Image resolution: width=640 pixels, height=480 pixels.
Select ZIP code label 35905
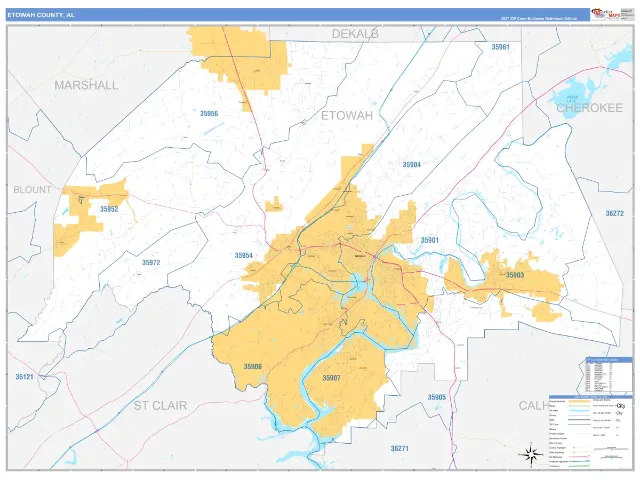tap(437, 397)
